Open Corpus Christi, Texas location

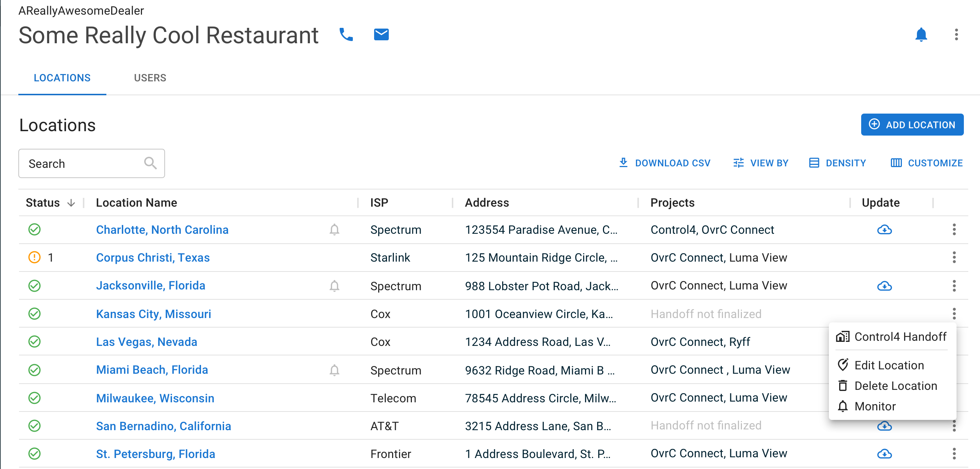tap(153, 257)
